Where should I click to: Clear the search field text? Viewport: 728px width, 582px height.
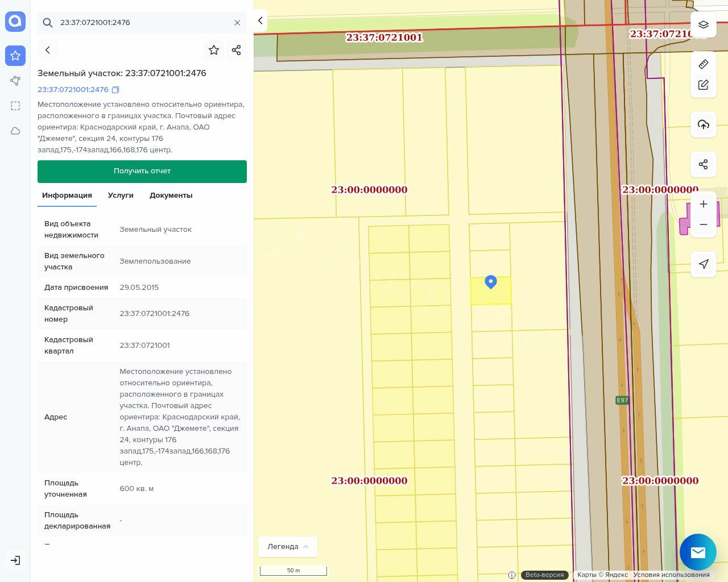click(237, 23)
